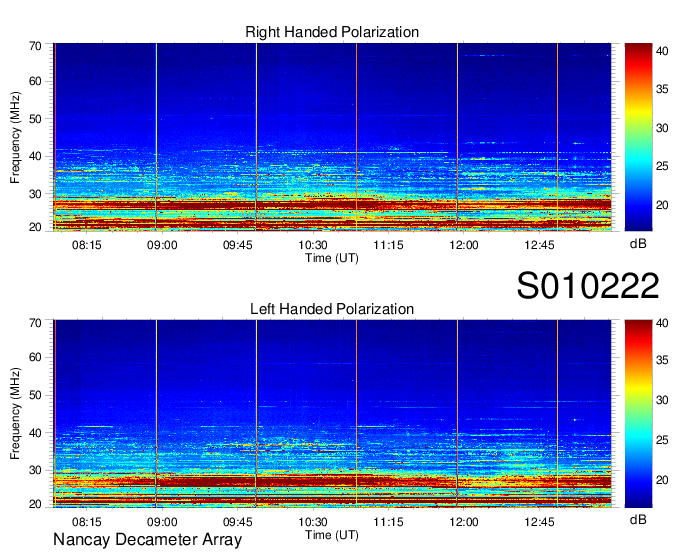Click 50 MHz tick of left-handed plot

click(x=35, y=395)
